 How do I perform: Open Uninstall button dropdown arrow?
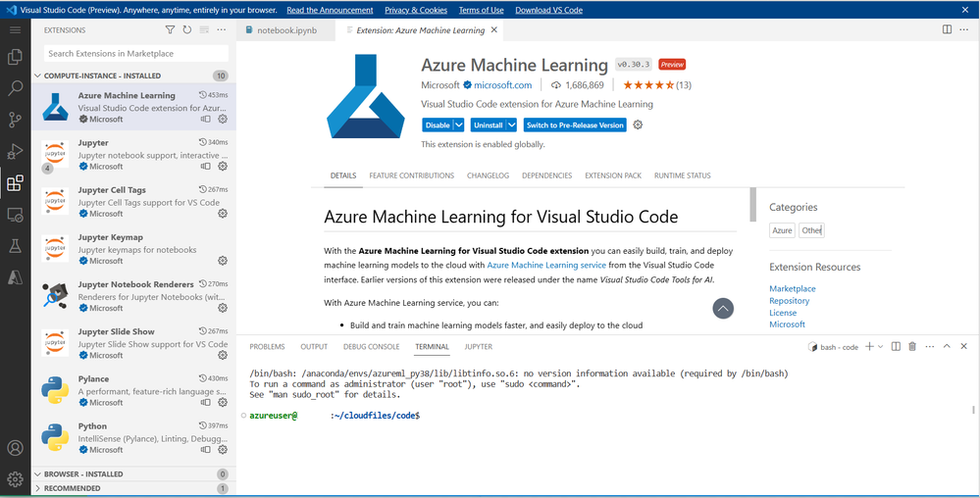click(x=511, y=124)
